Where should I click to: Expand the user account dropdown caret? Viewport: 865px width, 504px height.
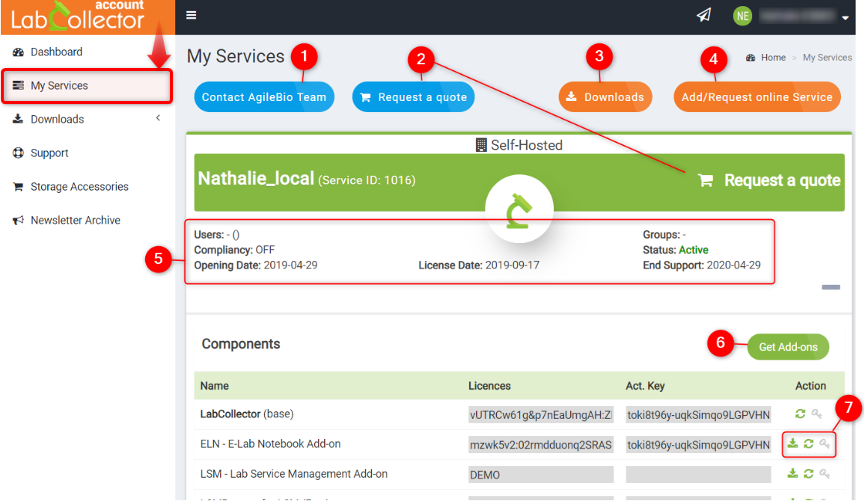[845, 18]
